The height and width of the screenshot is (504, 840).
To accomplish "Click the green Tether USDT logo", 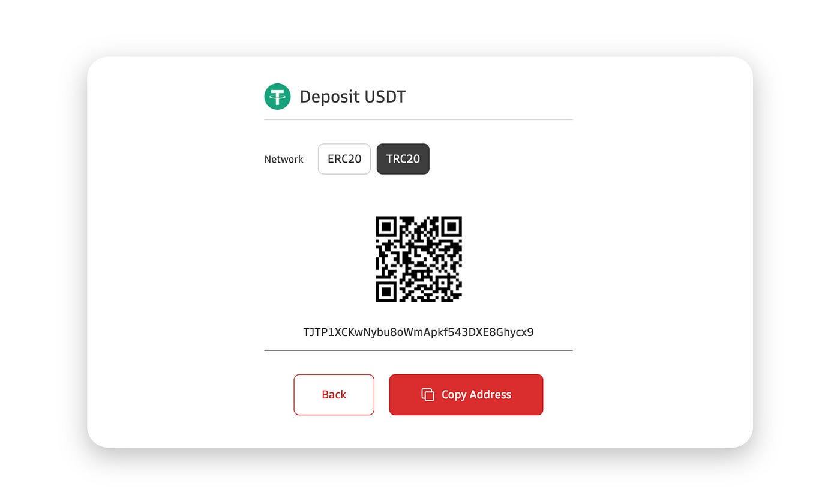I will click(277, 97).
